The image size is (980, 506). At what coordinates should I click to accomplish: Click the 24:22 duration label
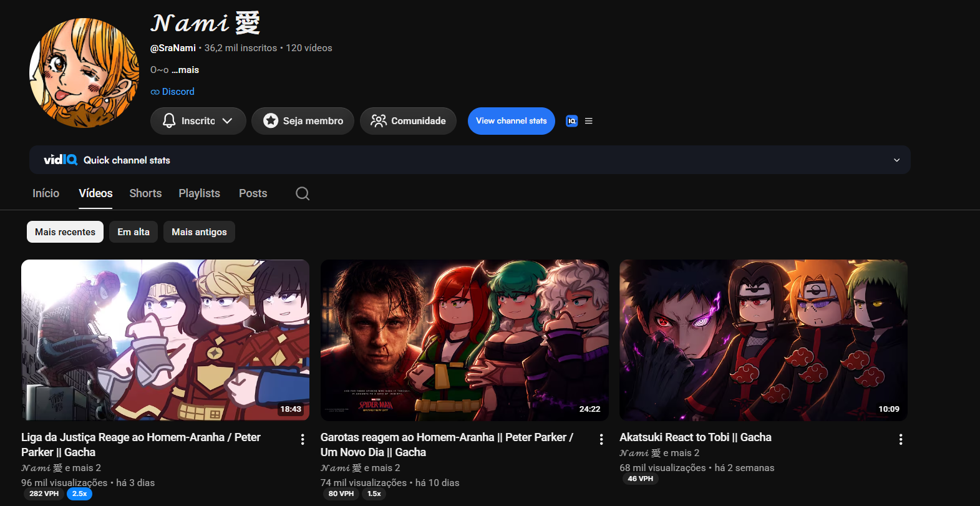(x=589, y=409)
